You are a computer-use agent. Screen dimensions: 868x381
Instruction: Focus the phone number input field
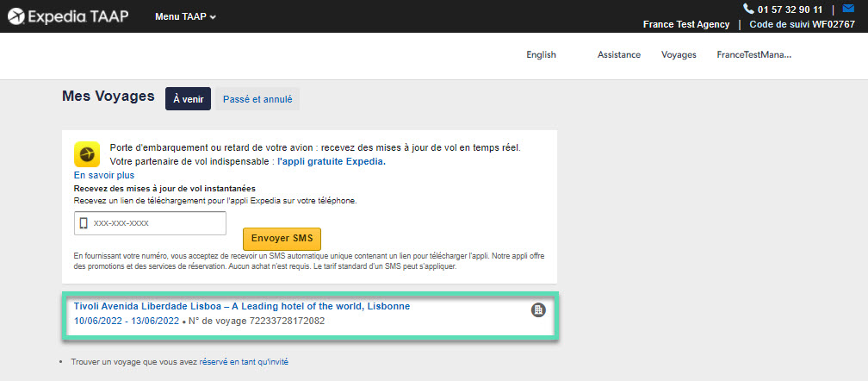[150, 223]
